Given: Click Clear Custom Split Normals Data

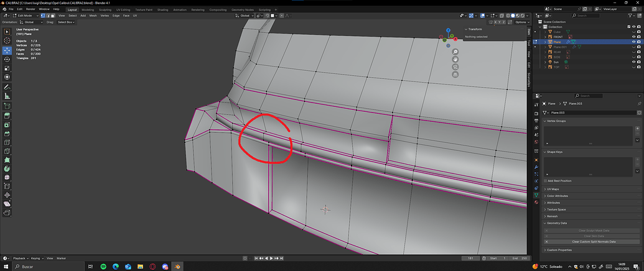Looking at the screenshot, I should (590, 242).
